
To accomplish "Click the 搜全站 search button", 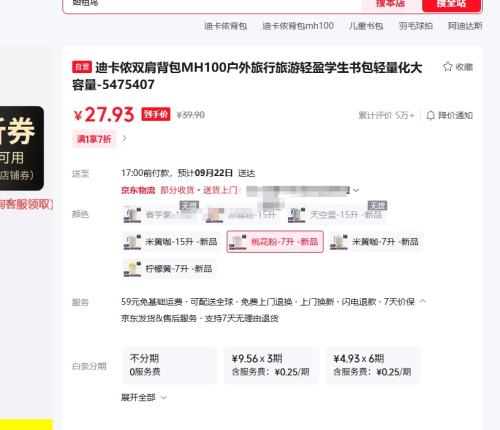I will (x=451, y=5).
